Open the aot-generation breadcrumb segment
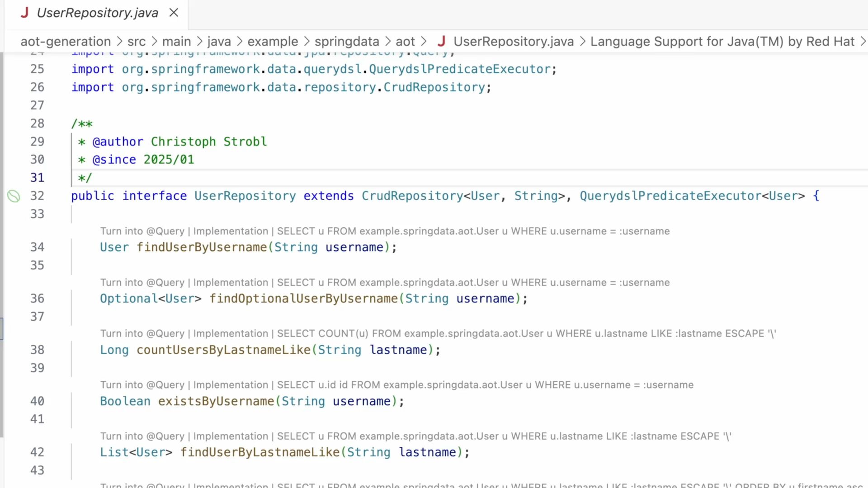The image size is (868, 488). 66,42
